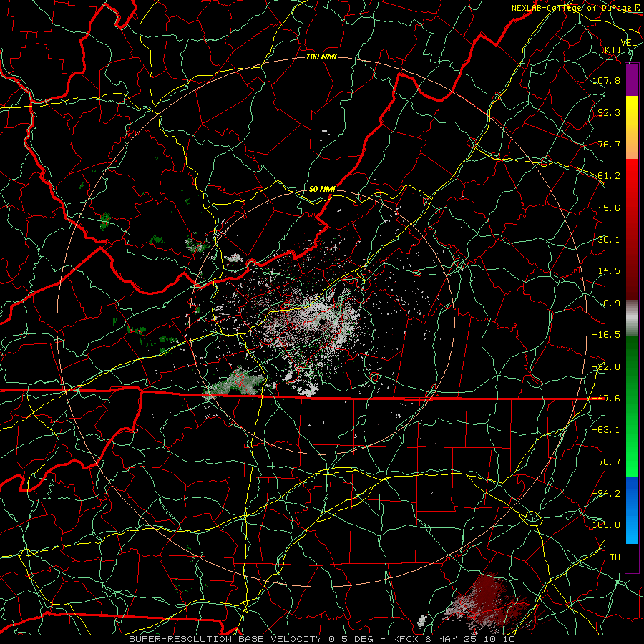Click the dark radar site hole at map center
Image resolution: width=644 pixels, height=644 pixels.
point(323,322)
